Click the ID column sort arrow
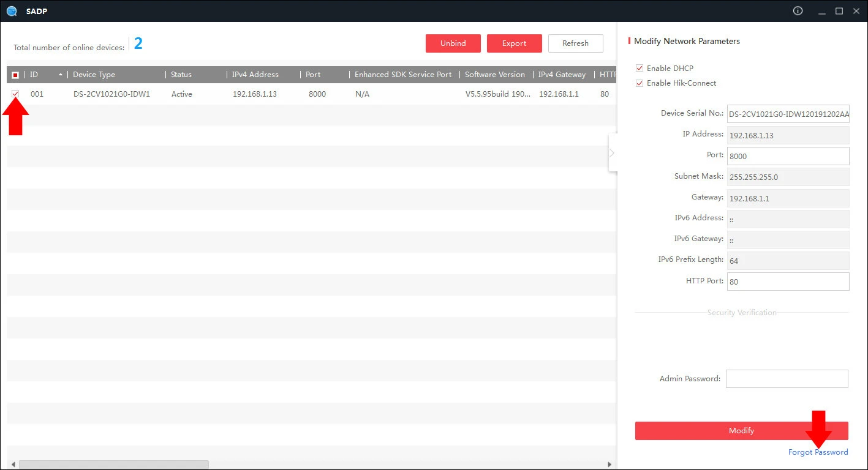This screenshot has height=470, width=868. (60, 75)
